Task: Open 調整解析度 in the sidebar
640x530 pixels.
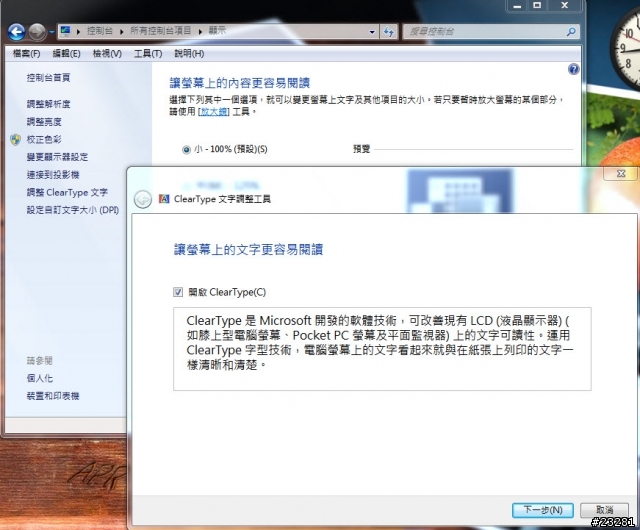Action: [x=48, y=104]
